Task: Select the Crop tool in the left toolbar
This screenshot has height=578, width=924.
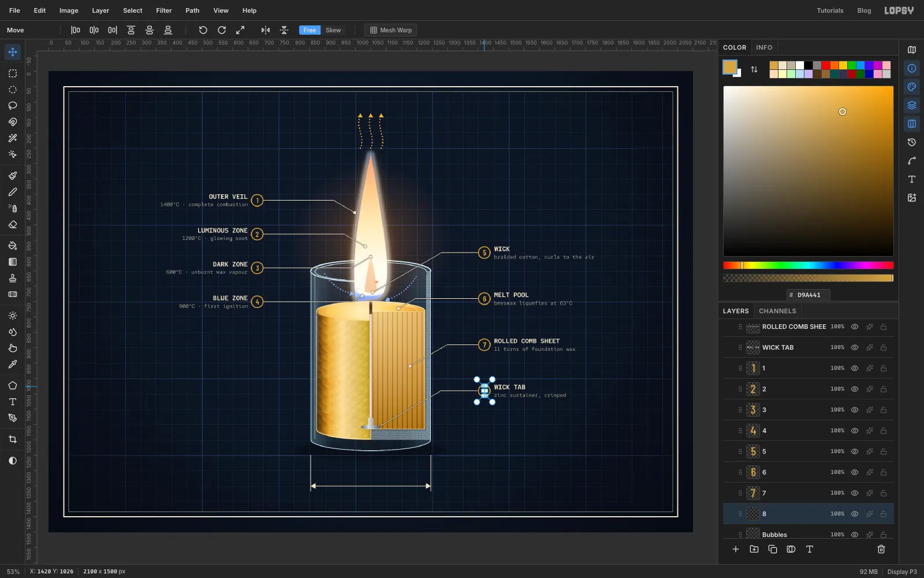Action: [13, 439]
